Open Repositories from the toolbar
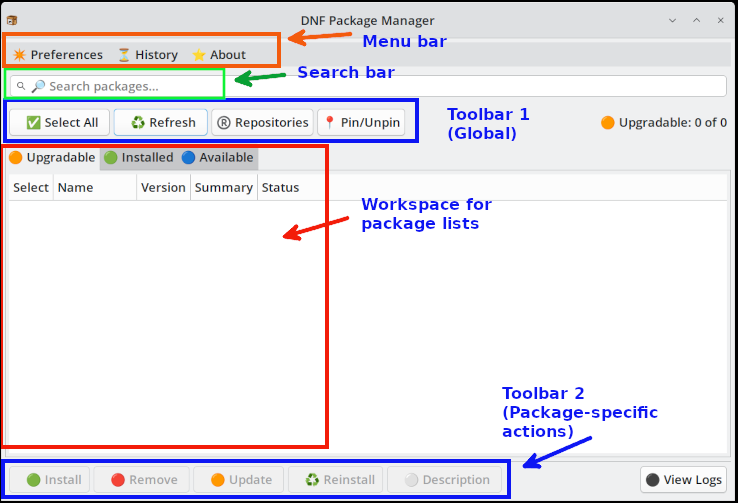Screen dimensions: 738x503 [x=262, y=123]
